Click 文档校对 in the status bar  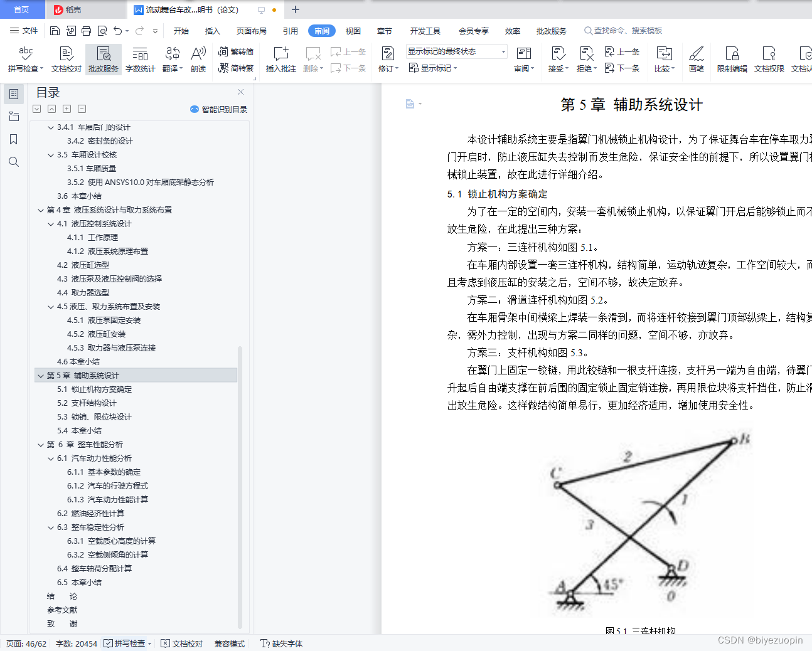[182, 643]
